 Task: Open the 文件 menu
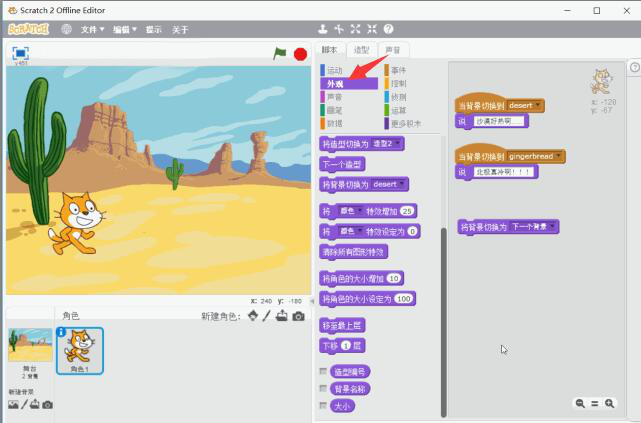[x=92, y=29]
